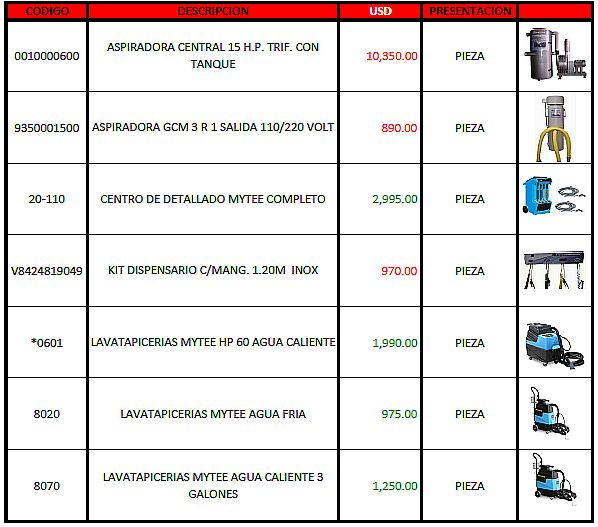Select the 890.00 price cell
The image size is (598, 527).
(x=380, y=128)
